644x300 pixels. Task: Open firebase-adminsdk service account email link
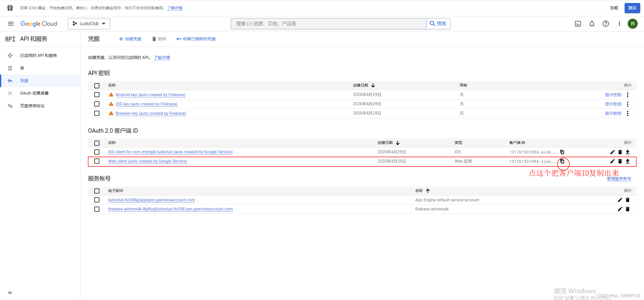tap(170, 209)
